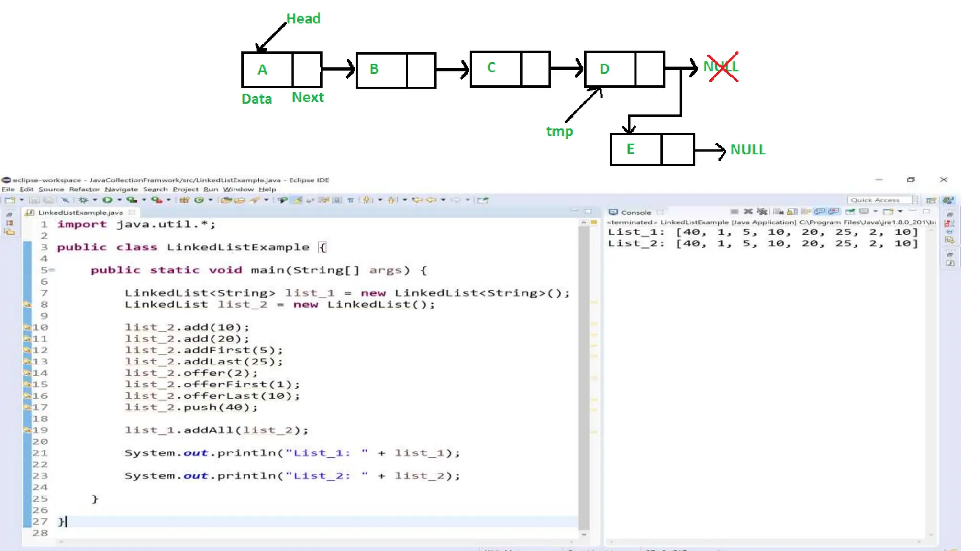Screen dimensions: 980x551
Task: Click Remove All Terminated Launches icon
Action: pos(762,211)
